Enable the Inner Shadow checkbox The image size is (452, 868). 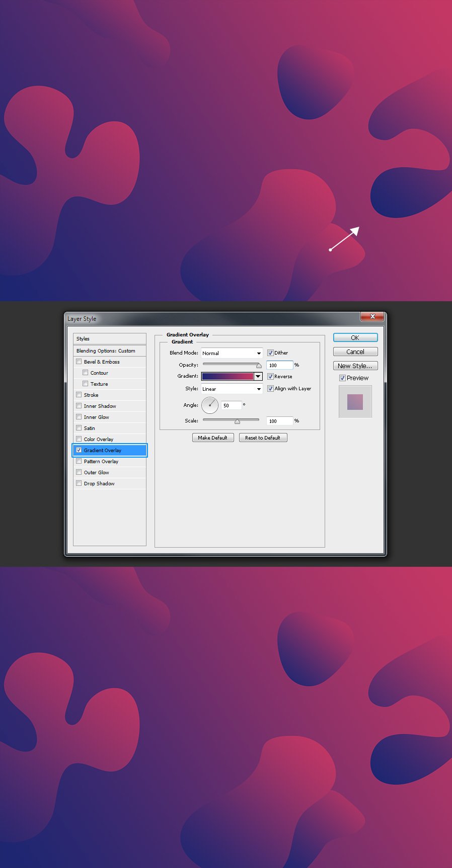79,406
